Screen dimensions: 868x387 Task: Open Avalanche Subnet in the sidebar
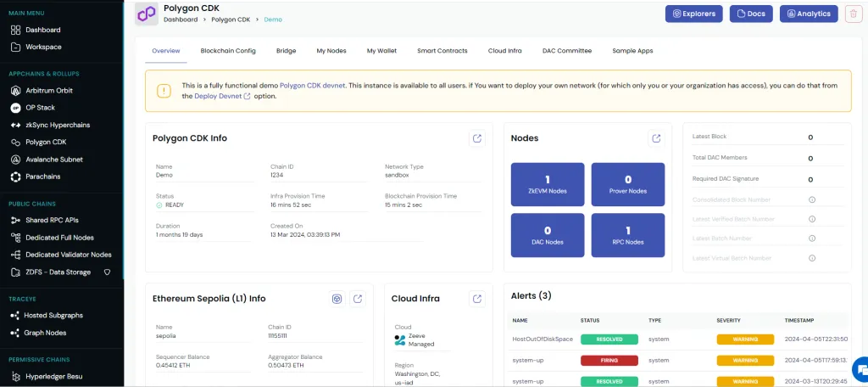coord(47,160)
